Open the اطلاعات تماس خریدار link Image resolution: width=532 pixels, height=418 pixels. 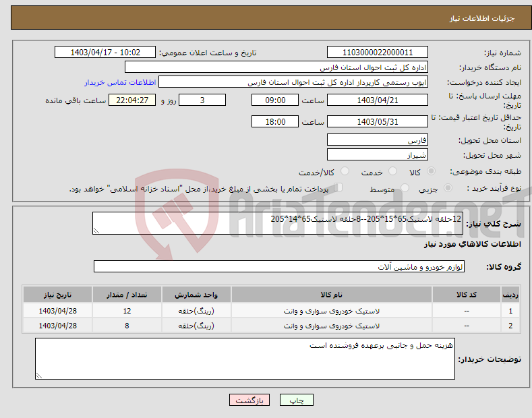point(120,82)
